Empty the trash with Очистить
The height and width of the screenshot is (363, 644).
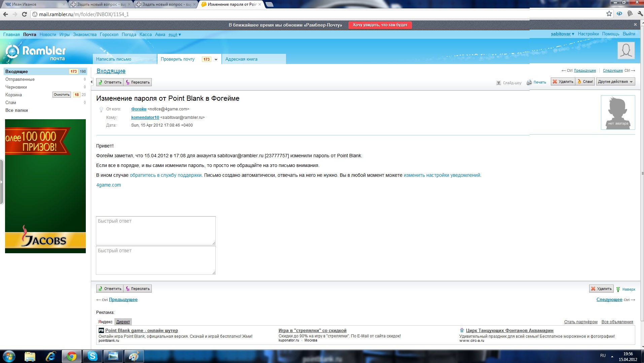(x=62, y=95)
